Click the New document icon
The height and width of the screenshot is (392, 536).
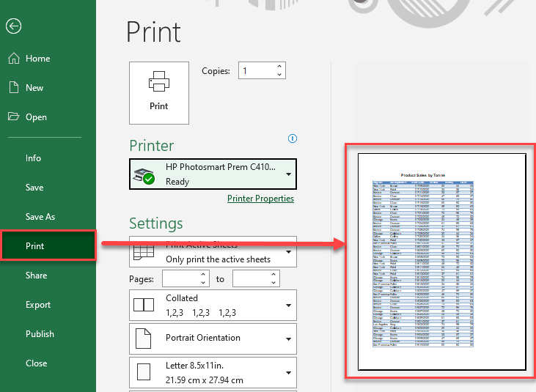[x=13, y=88]
